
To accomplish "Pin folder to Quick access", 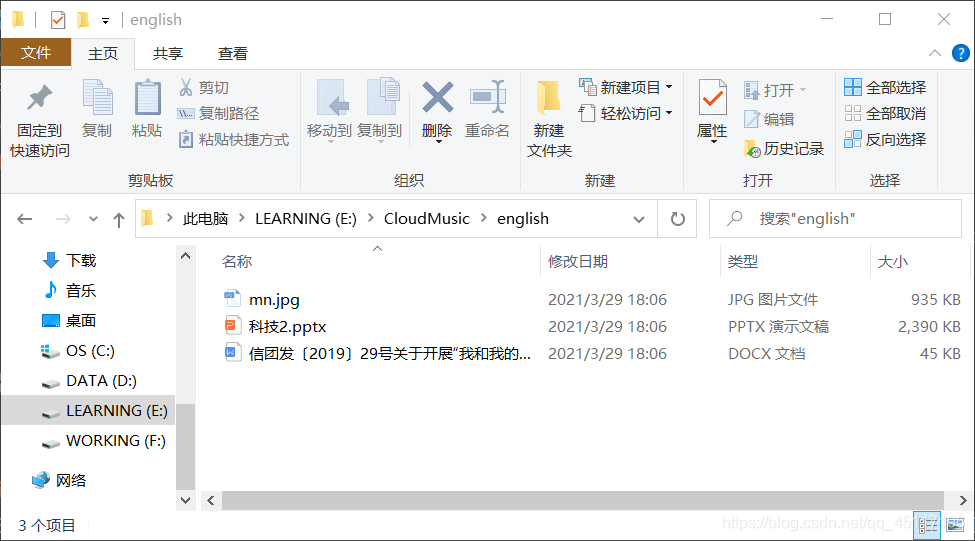I will point(40,120).
